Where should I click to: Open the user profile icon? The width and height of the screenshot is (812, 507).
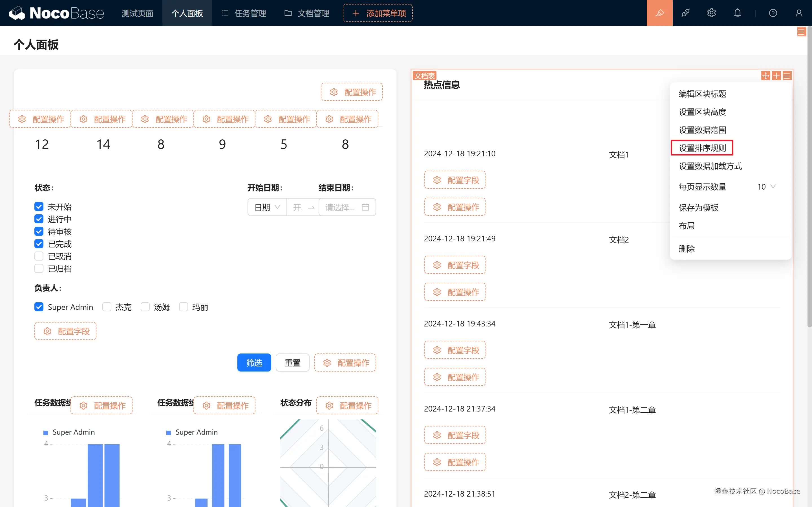[798, 13]
